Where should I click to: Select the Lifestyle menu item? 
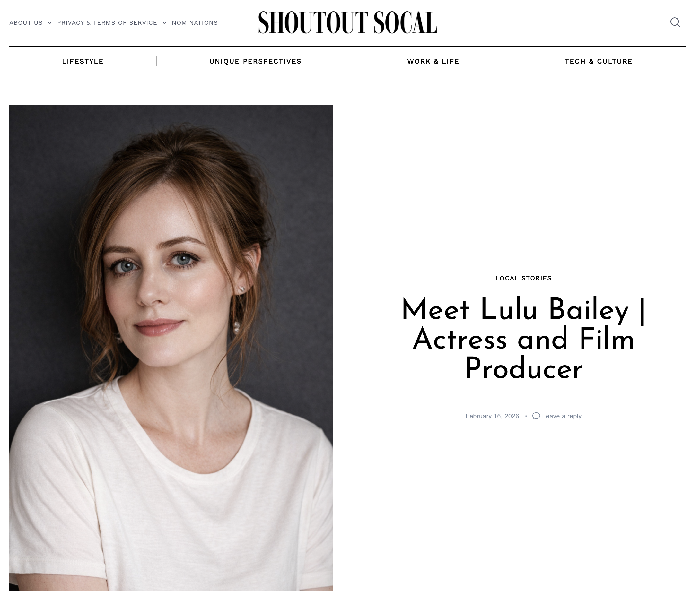(83, 61)
